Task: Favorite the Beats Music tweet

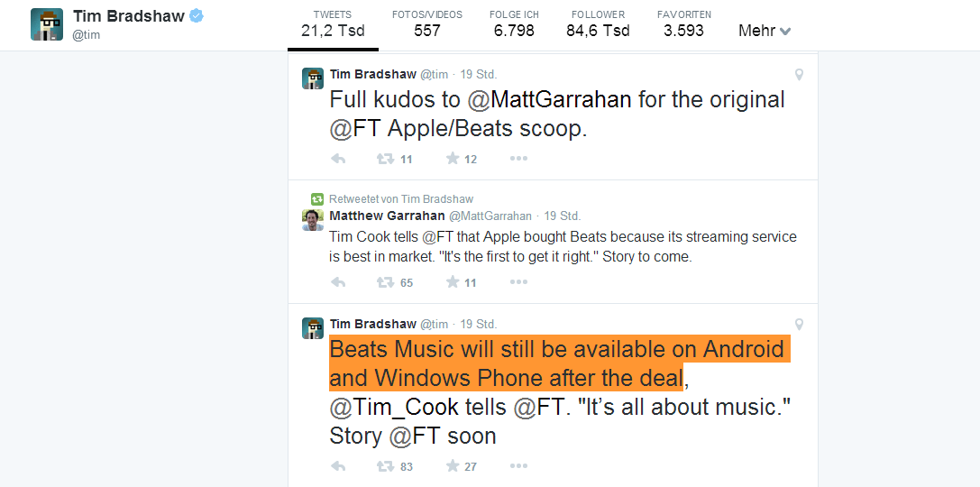Action: pyautogui.click(x=453, y=466)
